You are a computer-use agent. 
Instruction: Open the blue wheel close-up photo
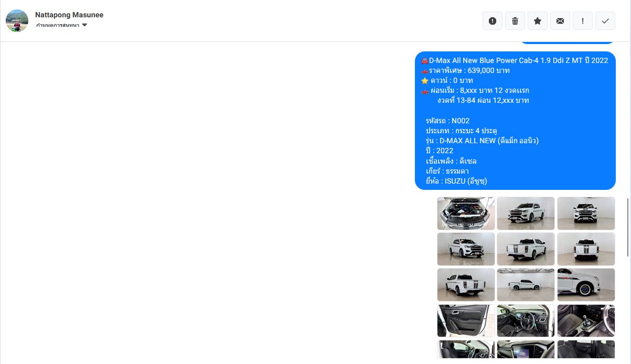586,285
